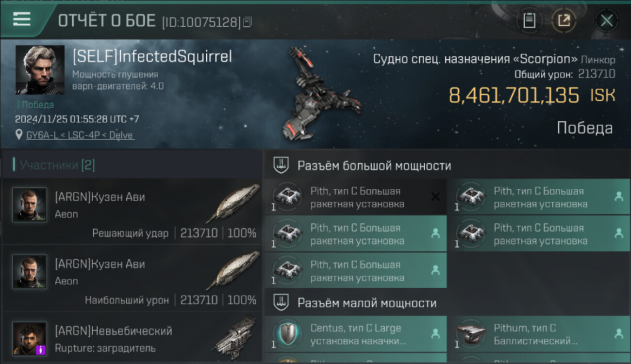
Task: Open the clipboard report icon
Action: 529,21
